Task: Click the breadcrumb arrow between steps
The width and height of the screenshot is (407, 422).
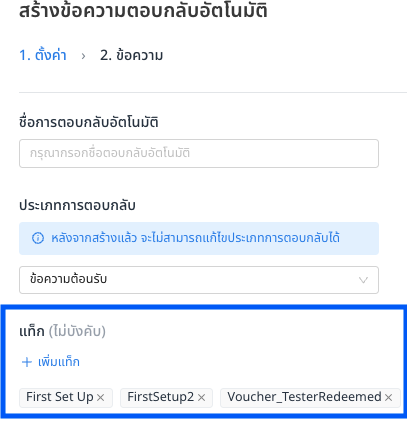Action: (x=83, y=56)
